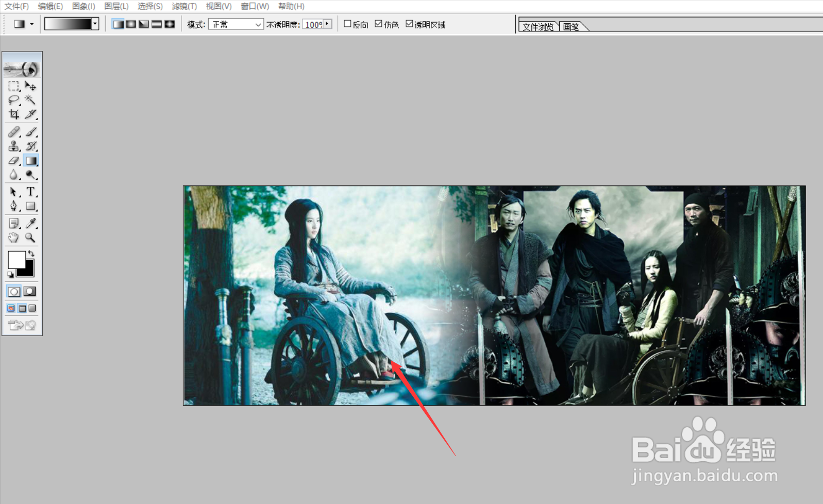The height and width of the screenshot is (504, 823).
Task: Select the Type tool
Action: [x=31, y=192]
